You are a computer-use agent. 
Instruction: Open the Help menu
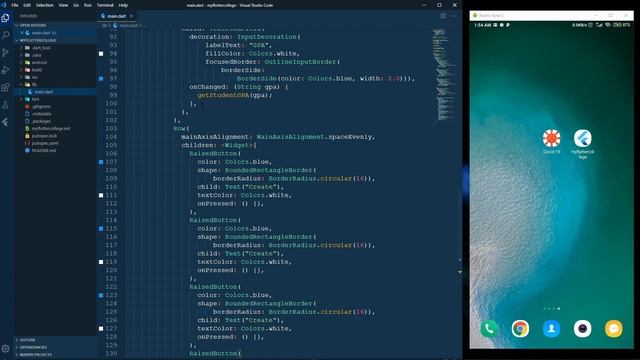(x=123, y=5)
